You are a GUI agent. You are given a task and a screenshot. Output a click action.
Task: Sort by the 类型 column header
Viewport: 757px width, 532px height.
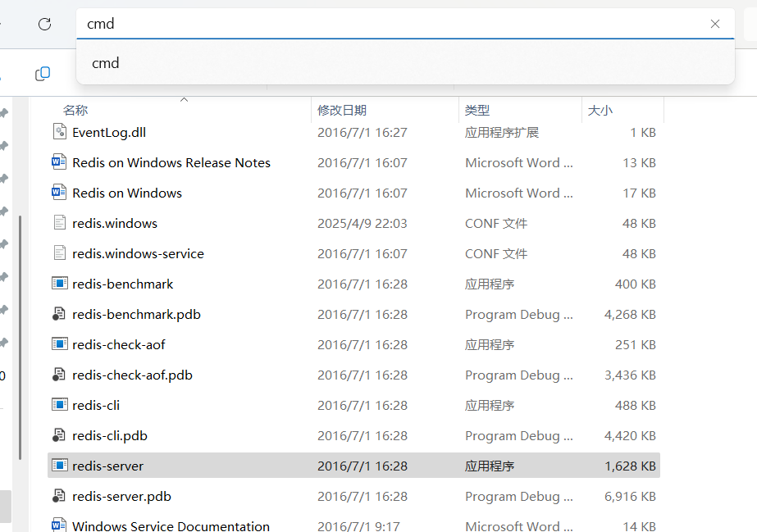tap(477, 110)
